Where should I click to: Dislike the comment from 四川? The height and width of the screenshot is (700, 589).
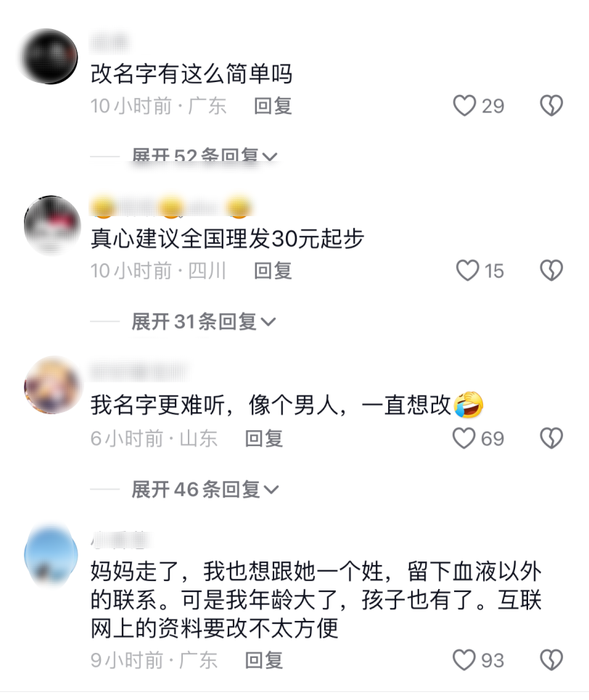click(551, 271)
